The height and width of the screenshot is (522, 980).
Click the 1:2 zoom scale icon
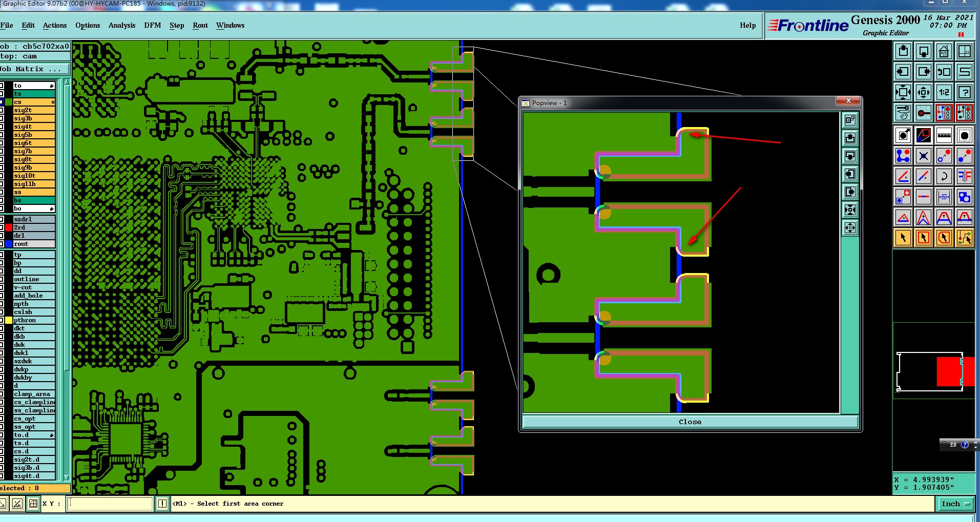(944, 92)
